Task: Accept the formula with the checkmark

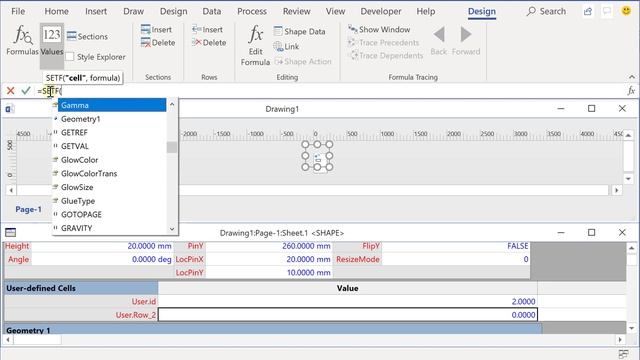Action: coord(26,91)
